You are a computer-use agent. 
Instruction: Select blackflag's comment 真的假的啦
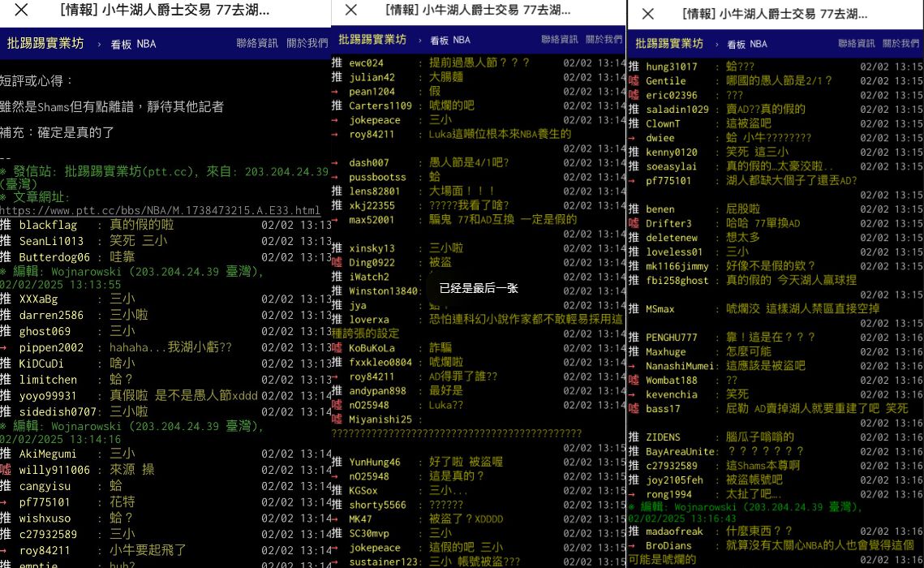click(x=141, y=225)
